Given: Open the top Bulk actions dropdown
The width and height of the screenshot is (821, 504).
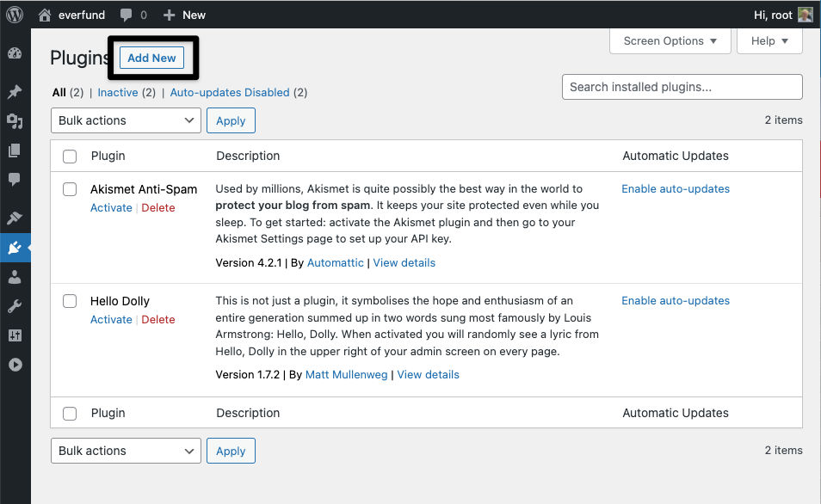Looking at the screenshot, I should 126,120.
